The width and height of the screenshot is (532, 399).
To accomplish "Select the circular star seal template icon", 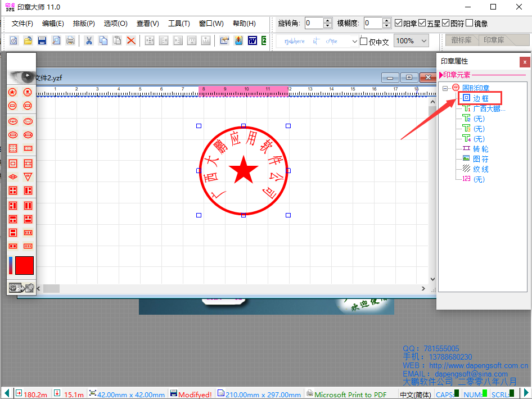I will [x=13, y=92].
